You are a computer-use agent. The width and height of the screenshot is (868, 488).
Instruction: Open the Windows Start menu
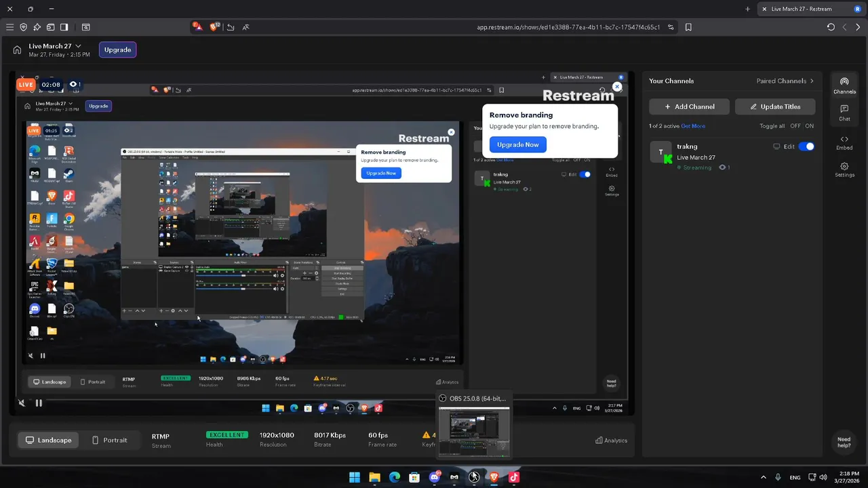(x=355, y=477)
